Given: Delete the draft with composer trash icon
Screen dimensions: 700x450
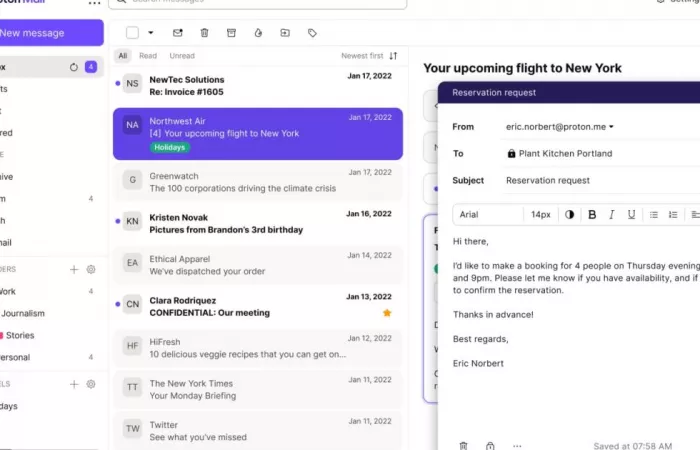Looking at the screenshot, I should coord(463,445).
